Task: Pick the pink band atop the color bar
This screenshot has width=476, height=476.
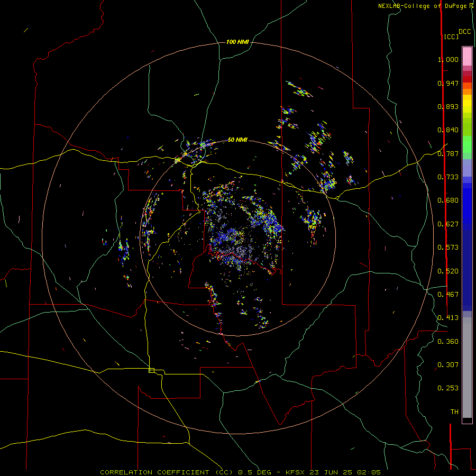Action: pos(467,57)
